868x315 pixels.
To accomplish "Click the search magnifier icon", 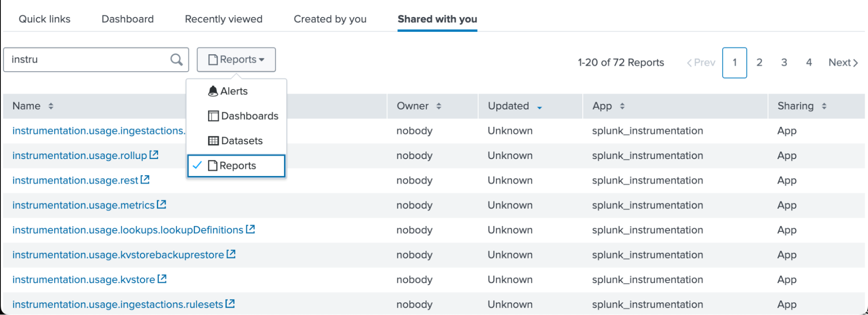I will click(176, 60).
